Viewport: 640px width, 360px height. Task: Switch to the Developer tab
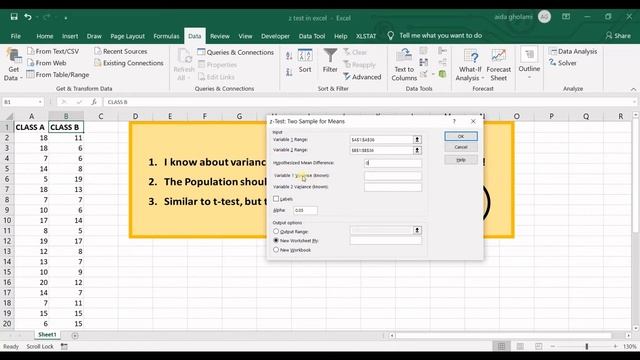275,36
